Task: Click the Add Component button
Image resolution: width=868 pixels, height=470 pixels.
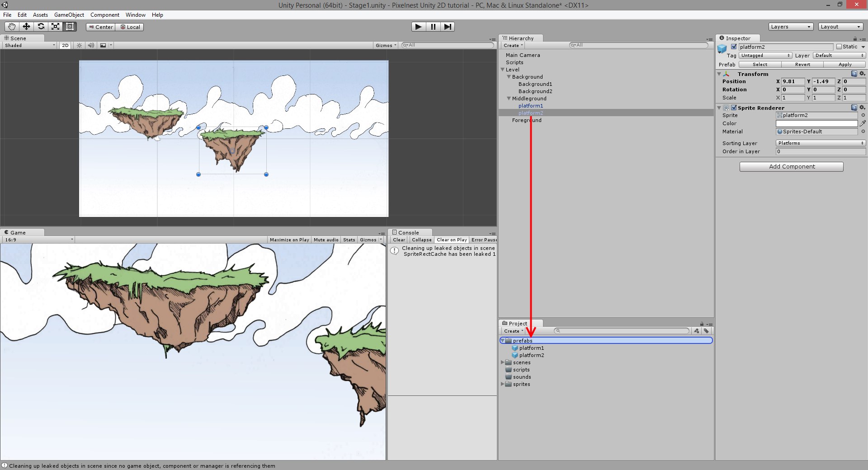Action: (x=791, y=167)
